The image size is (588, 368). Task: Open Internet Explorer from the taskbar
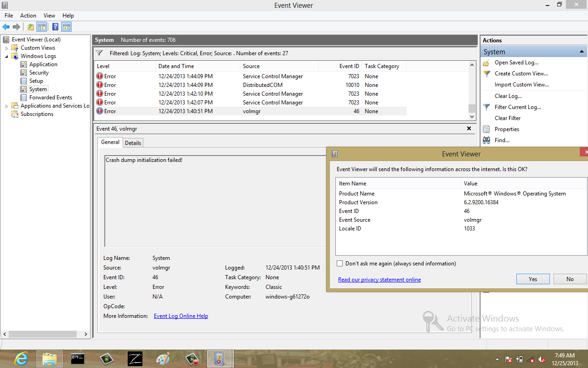coord(21,358)
